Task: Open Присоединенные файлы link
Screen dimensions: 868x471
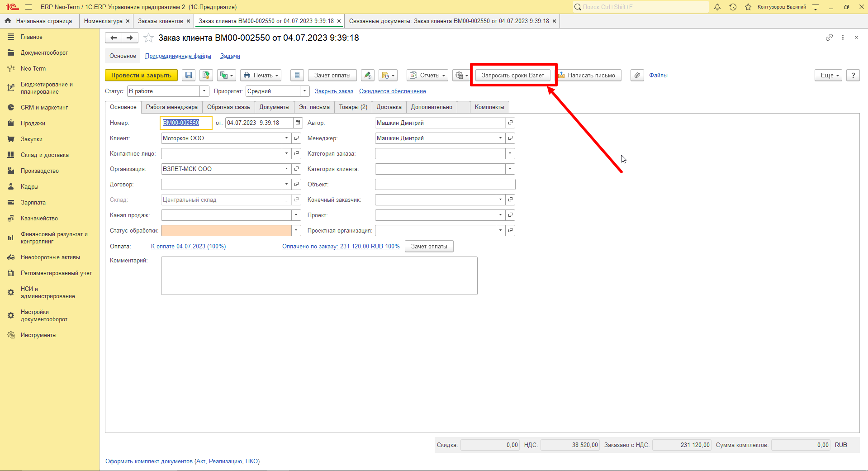Action: tap(178, 56)
